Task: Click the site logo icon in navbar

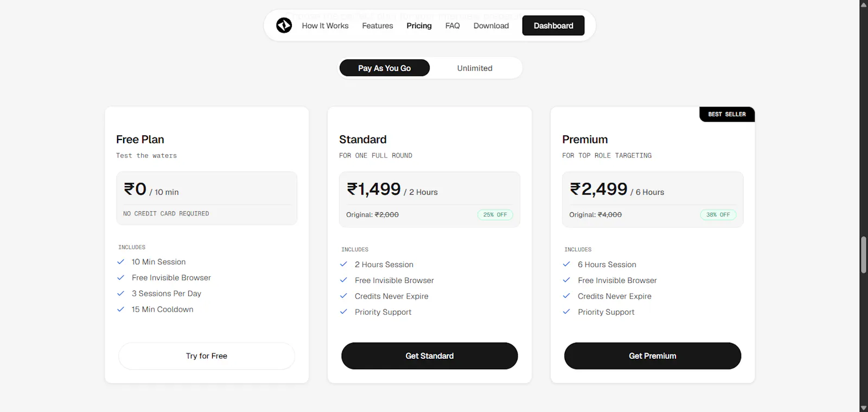Action: pos(284,26)
